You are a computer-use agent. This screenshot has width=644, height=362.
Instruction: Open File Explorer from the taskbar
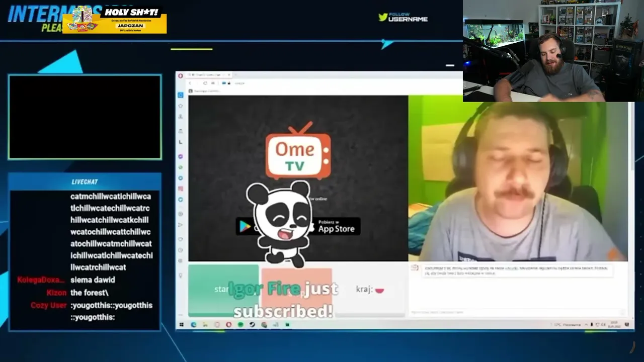(205, 325)
